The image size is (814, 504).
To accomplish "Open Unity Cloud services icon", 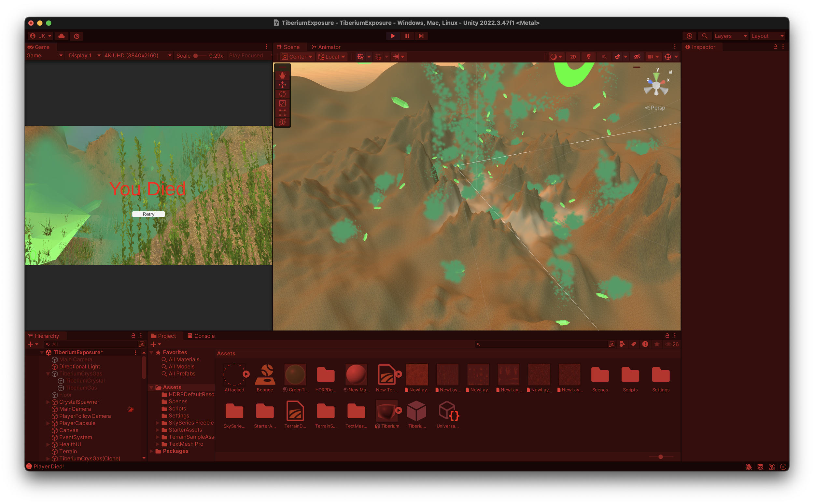I will 62,36.
